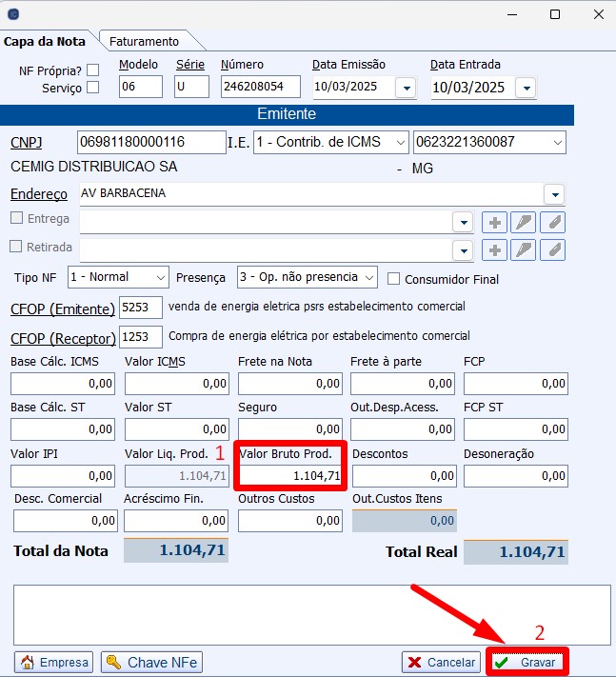Click the eraser icon in the Entrega row
The width and height of the screenshot is (616, 677).
tap(552, 222)
